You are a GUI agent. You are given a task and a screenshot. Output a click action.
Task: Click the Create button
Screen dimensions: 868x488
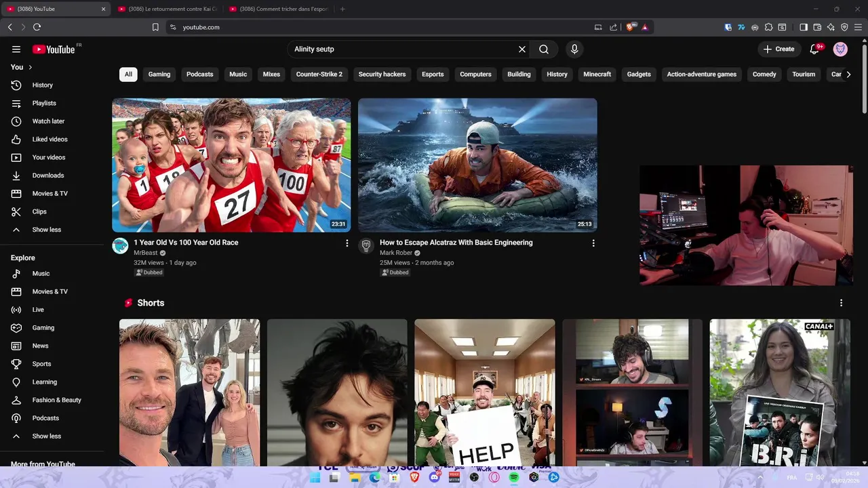(778, 49)
